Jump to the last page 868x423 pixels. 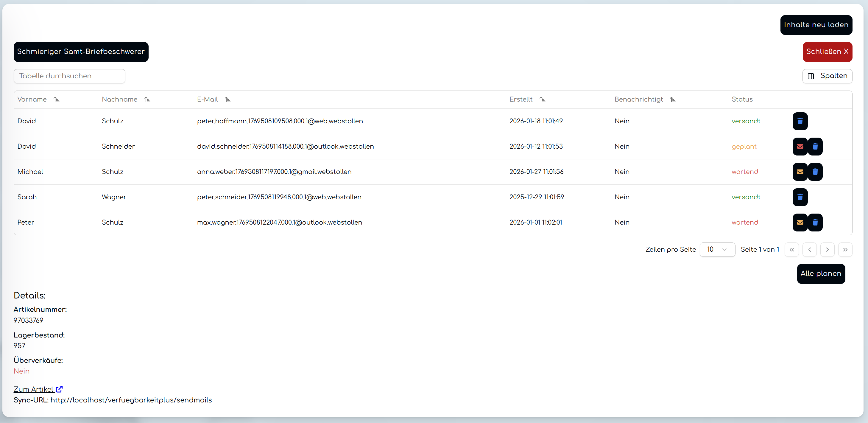click(845, 249)
